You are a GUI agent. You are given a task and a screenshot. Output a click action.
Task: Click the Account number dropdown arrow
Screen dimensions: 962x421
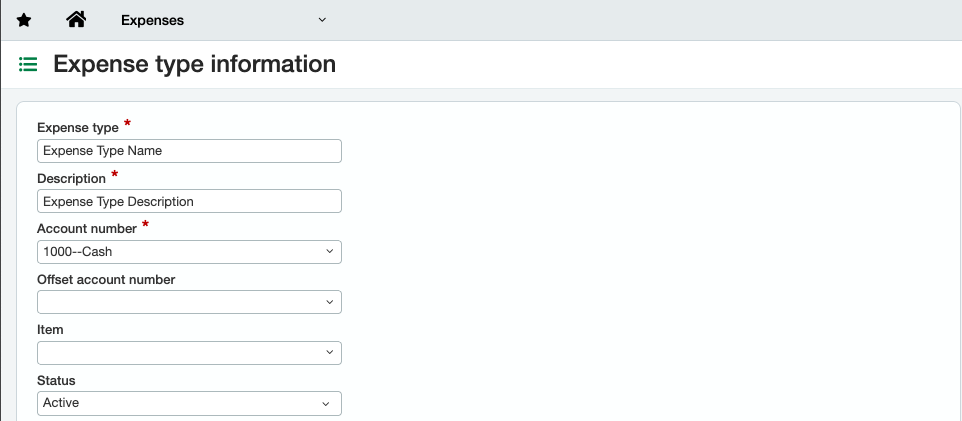pos(329,252)
